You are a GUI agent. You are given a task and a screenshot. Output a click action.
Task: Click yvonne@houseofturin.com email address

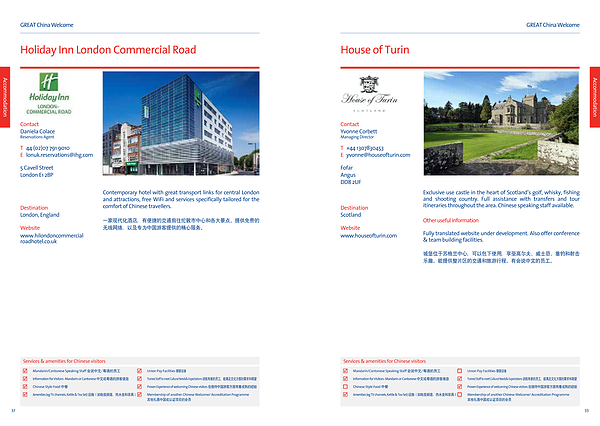(378, 155)
